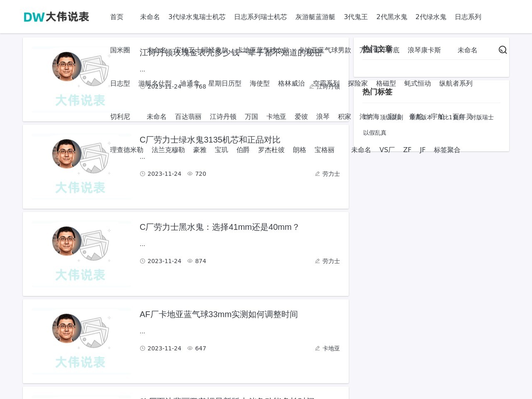Image resolution: width=532 pixels, height=399 pixels.
Task: Select the 3代鬼王 navigation item
Action: [355, 17]
